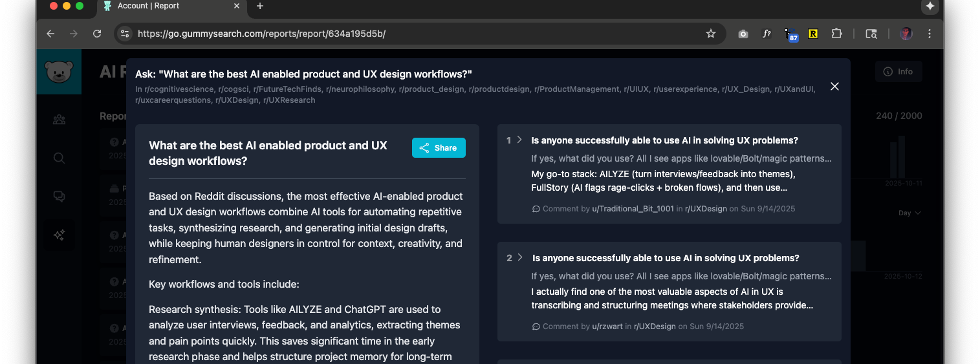980x364 pixels.
Task: Click the 2025-10-12 chart date label
Action: tap(904, 277)
